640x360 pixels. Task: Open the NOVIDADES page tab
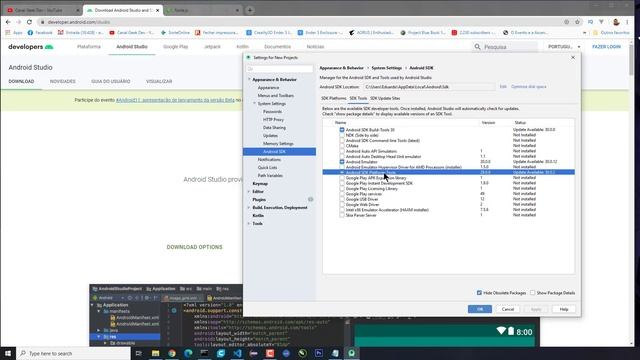tap(63, 82)
